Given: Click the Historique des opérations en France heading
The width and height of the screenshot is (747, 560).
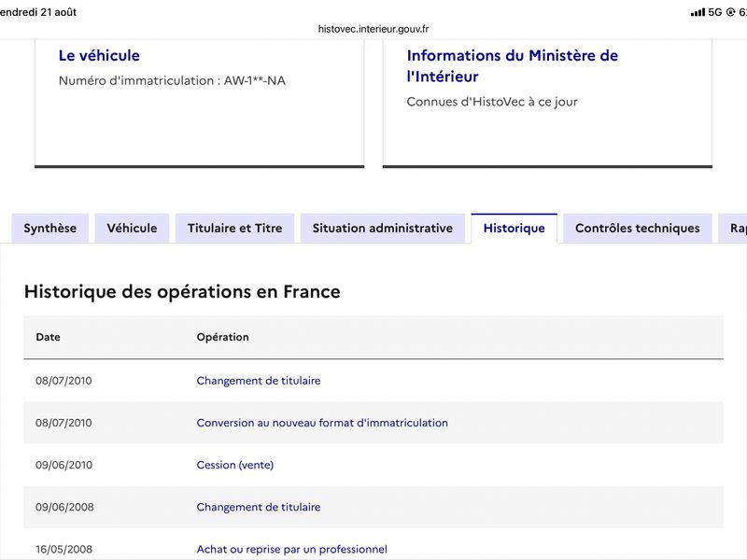Looking at the screenshot, I should tap(182, 291).
